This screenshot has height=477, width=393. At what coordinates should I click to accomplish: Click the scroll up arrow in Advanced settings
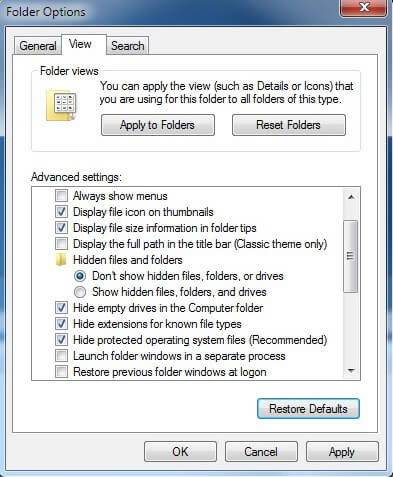click(351, 197)
